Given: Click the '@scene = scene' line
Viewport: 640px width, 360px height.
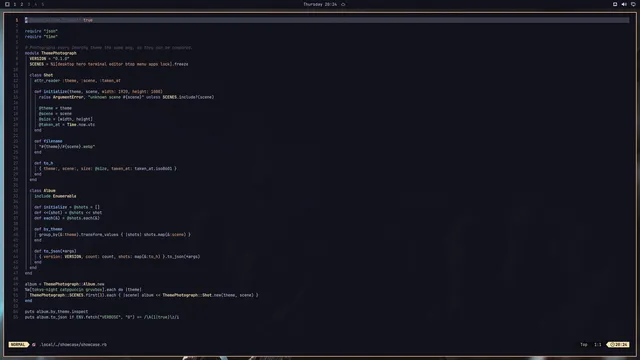Looking at the screenshot, I should 55,113.
